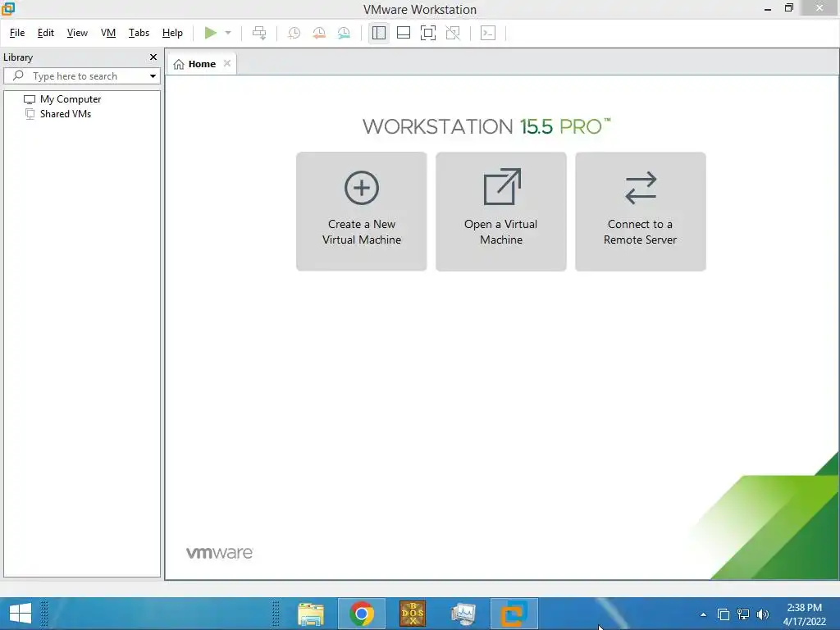Screen dimensions: 840x630
Task: Click the Shared VMs icon
Action: pyautogui.click(x=30, y=113)
